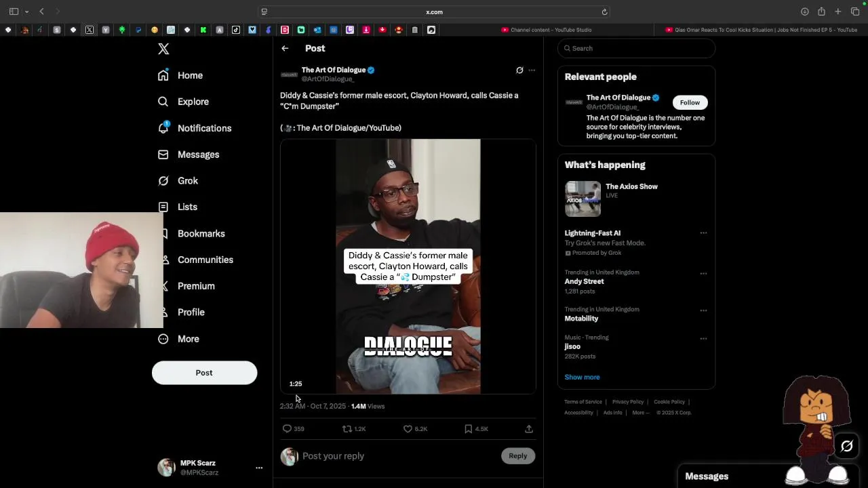Follow The Art Of Dialogue

(690, 102)
